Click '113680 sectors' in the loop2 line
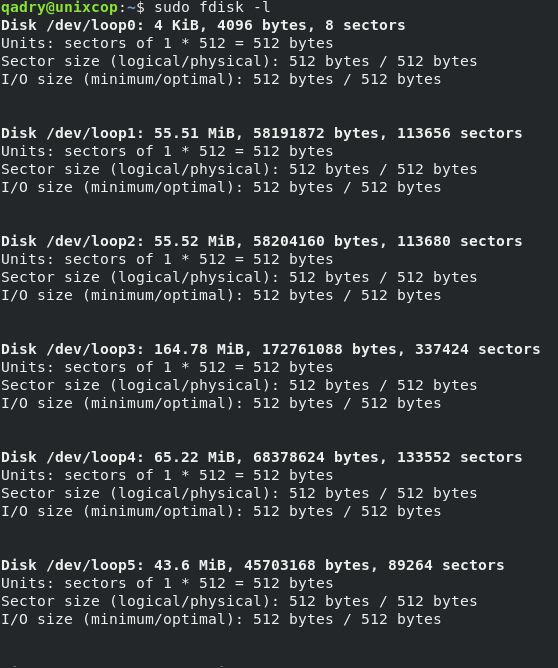This screenshot has width=558, height=668. 460,242
